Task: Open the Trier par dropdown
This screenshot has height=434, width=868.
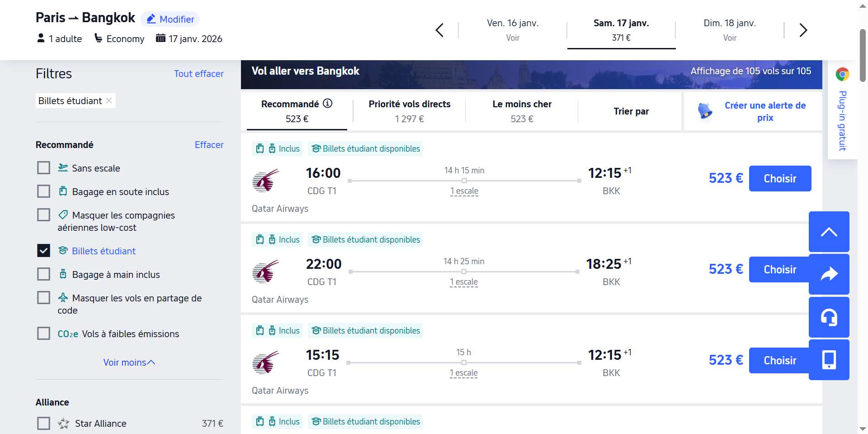Action: [631, 111]
